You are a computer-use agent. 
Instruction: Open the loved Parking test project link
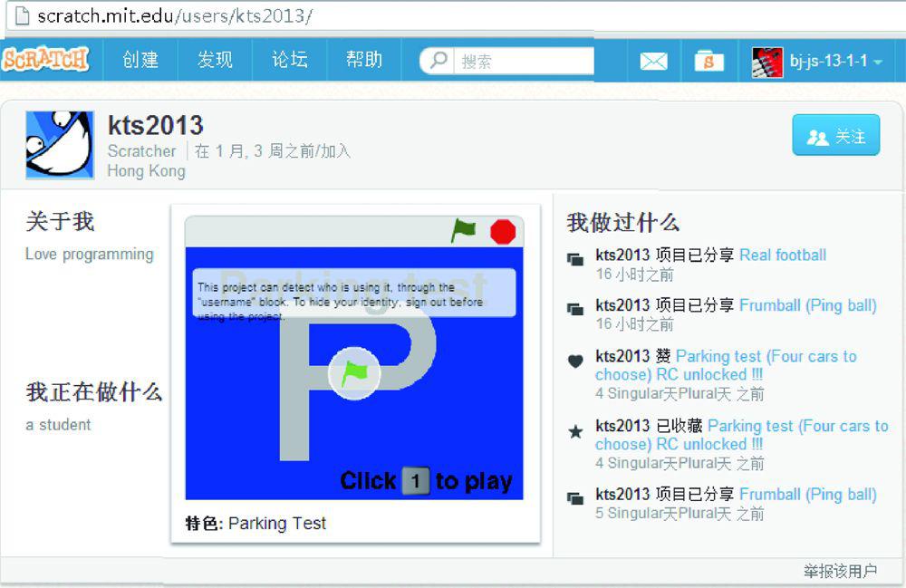(x=726, y=365)
